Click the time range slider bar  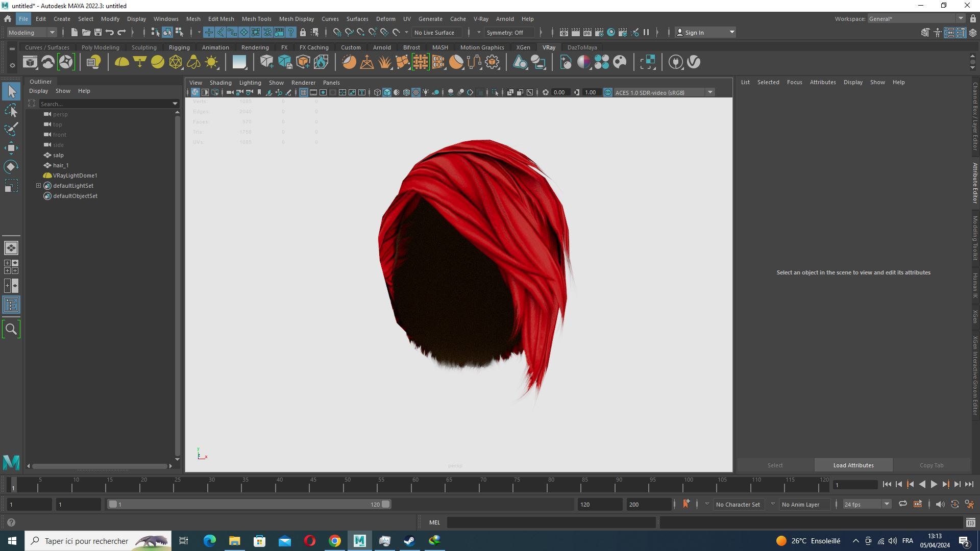[249, 504]
